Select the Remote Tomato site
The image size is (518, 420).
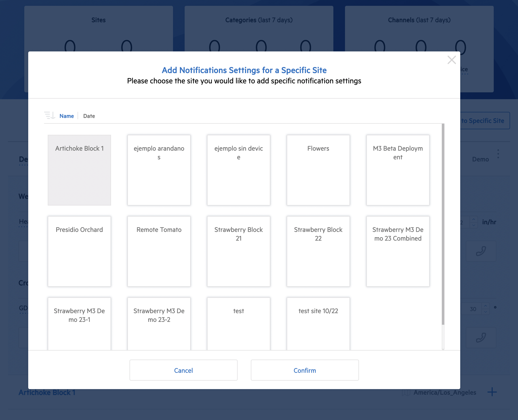(159, 251)
